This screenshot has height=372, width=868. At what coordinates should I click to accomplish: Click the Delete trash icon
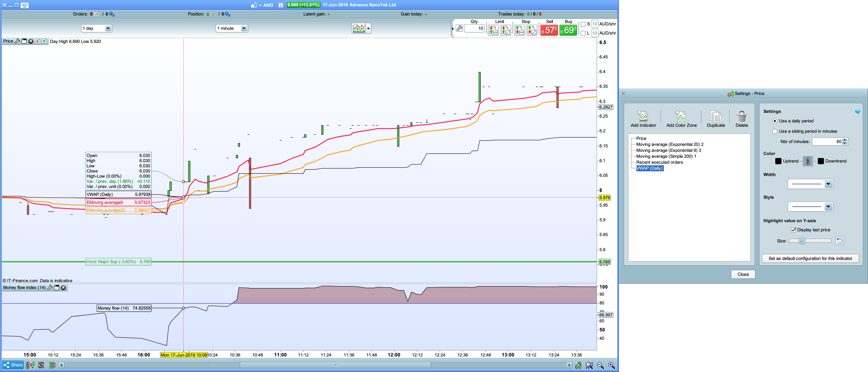point(741,117)
